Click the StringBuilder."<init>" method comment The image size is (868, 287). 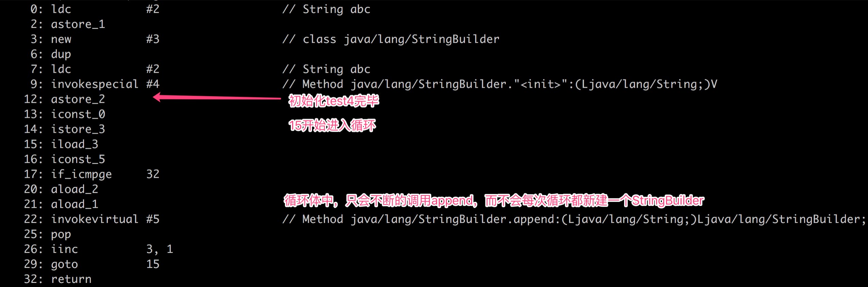(500, 84)
